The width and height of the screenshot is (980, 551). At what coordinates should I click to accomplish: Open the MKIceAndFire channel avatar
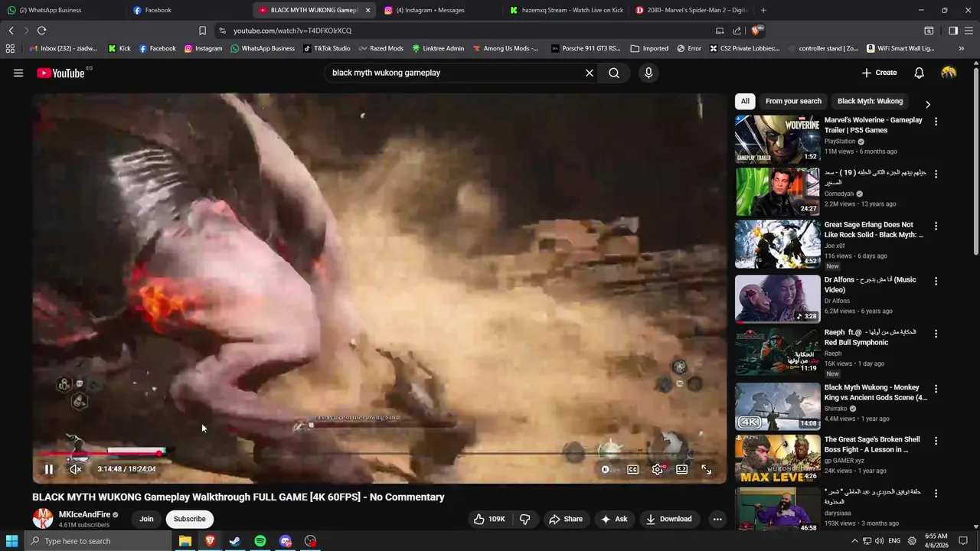click(43, 518)
